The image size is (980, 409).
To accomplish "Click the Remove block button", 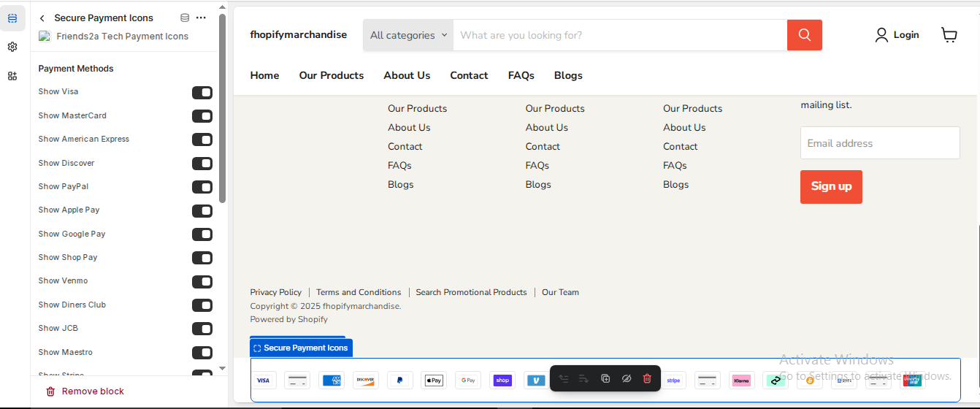I will (85, 391).
